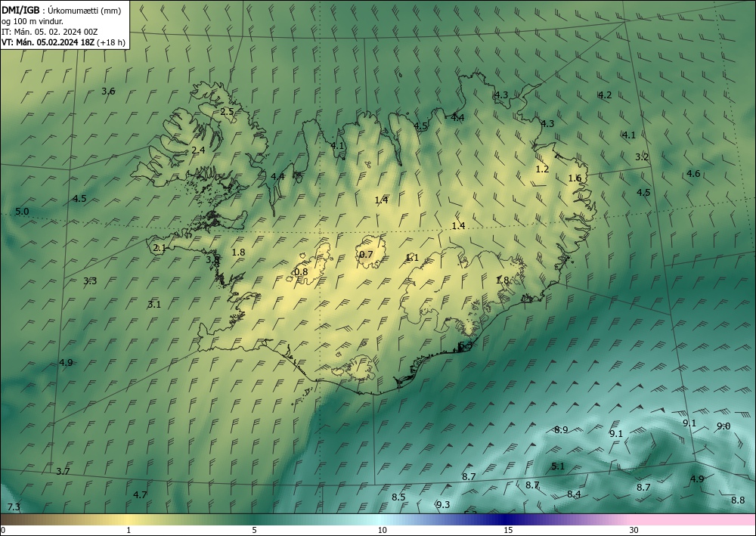Click the 7.3 value in the bottom-left corner
Viewport: 756px width, 536px height.
14,507
